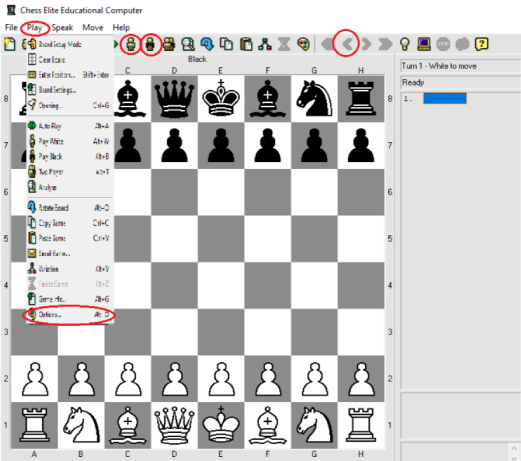Click the Play Black toolbar icon
Image resolution: width=521 pixels, height=461 pixels.
click(x=150, y=44)
